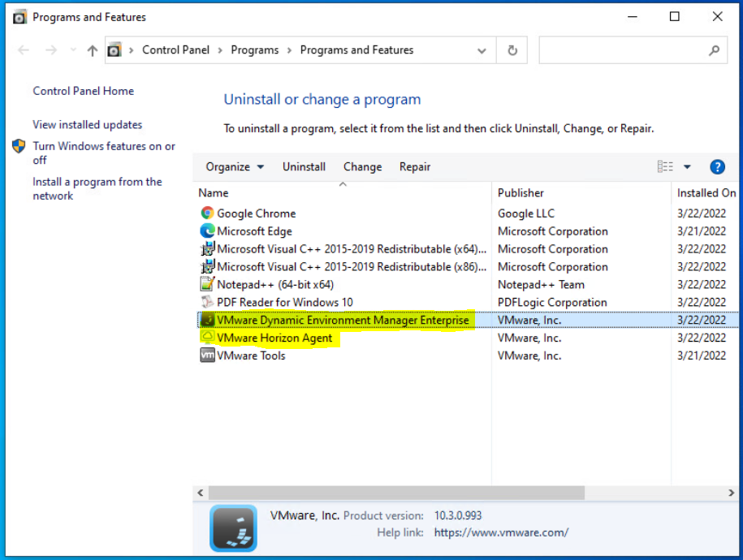Click the Microsoft Edge program icon
The image size is (743, 560).
click(207, 231)
